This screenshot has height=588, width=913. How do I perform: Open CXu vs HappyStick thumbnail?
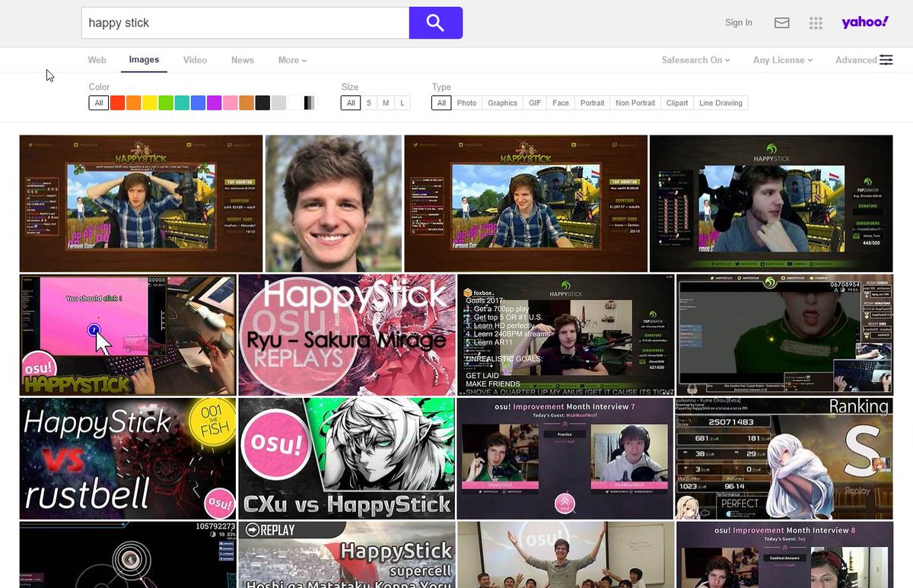pos(347,459)
